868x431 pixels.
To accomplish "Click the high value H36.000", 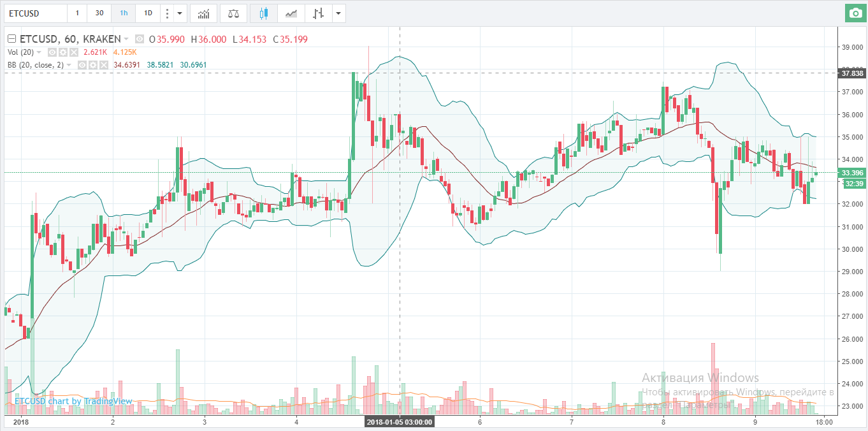I will pyautogui.click(x=208, y=40).
